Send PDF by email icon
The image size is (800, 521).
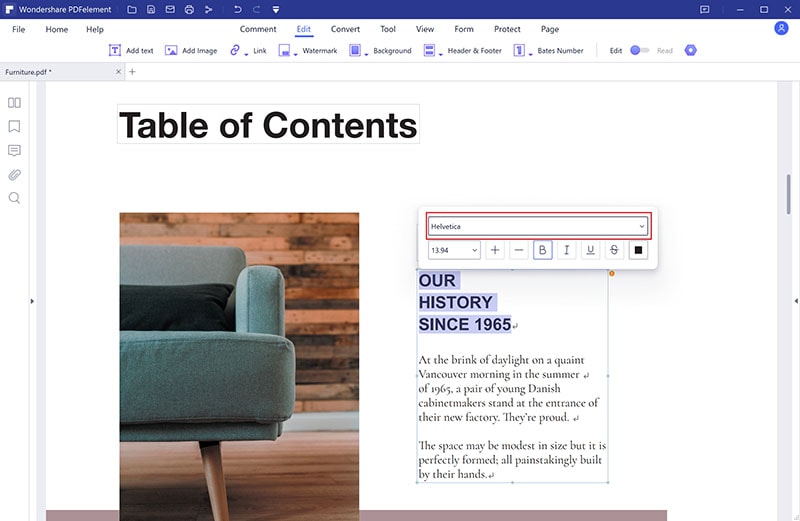click(170, 9)
